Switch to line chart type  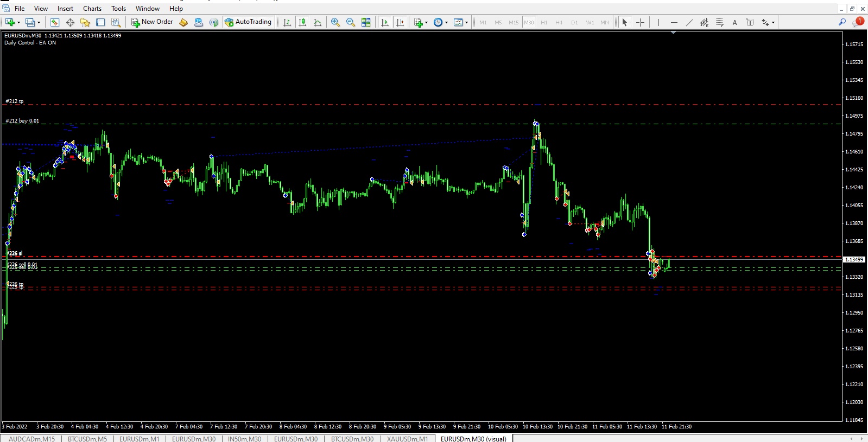(318, 22)
